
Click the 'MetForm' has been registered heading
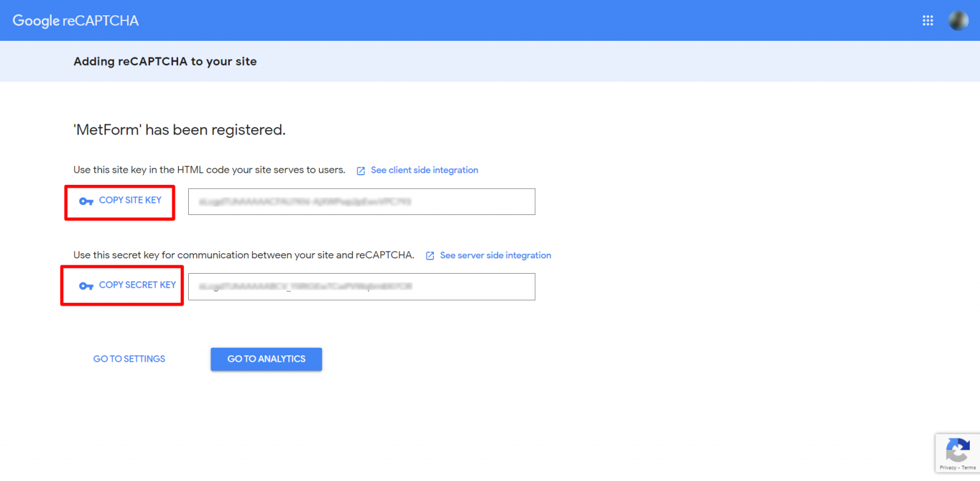pos(180,129)
